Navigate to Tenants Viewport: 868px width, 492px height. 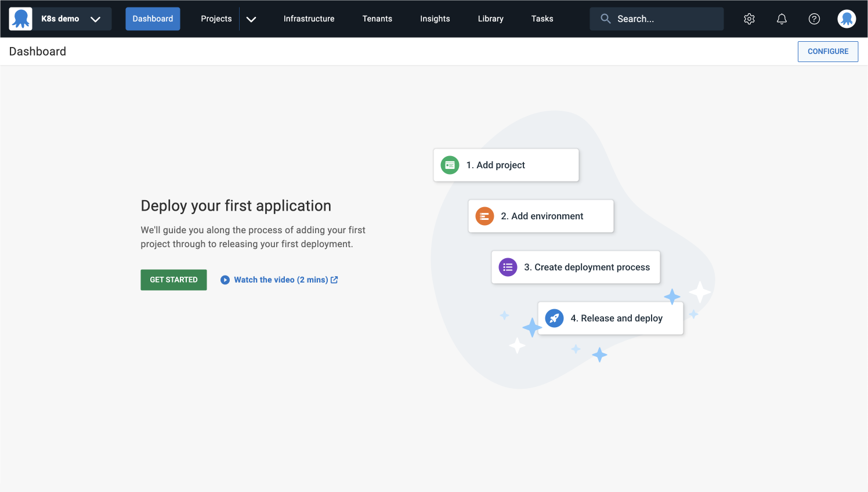pos(377,19)
